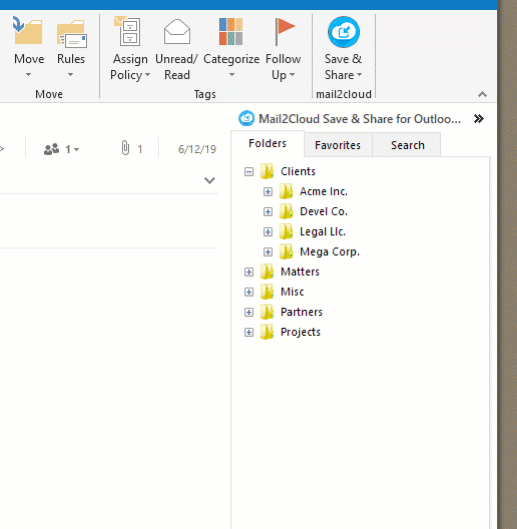Image resolution: width=517 pixels, height=529 pixels.
Task: Open the Move dropdown arrow
Action: click(29, 74)
